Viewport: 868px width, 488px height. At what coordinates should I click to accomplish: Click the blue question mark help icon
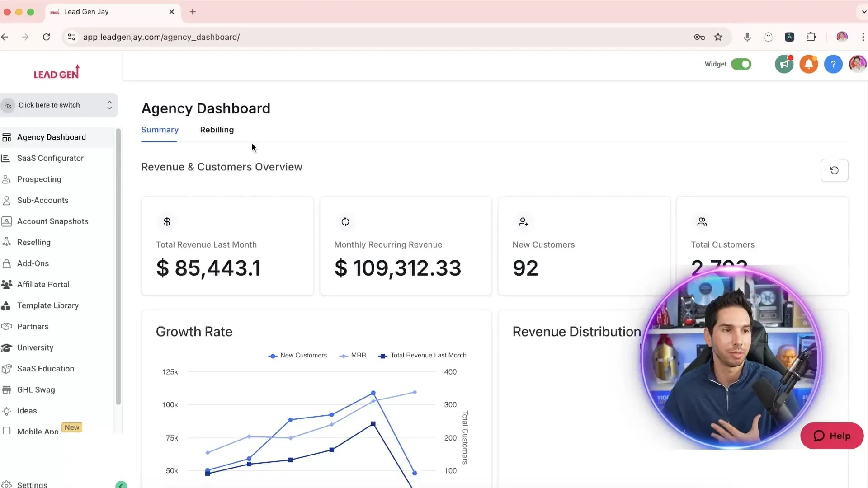pos(833,64)
